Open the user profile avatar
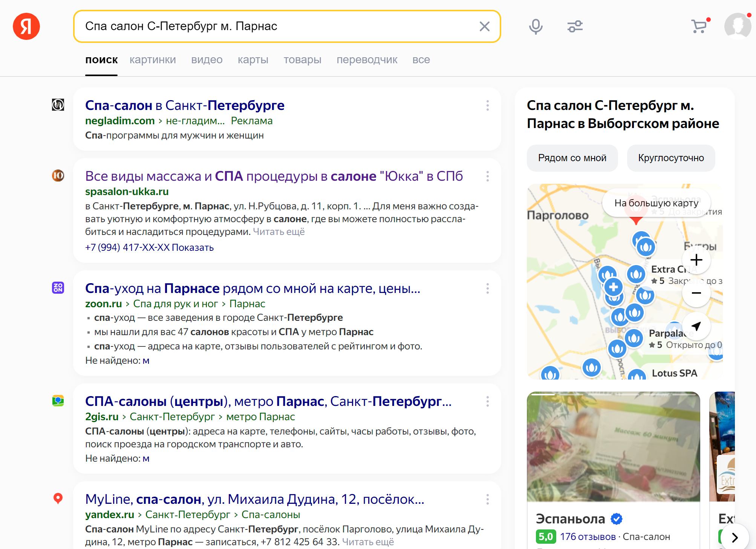This screenshot has height=549, width=756. click(738, 26)
